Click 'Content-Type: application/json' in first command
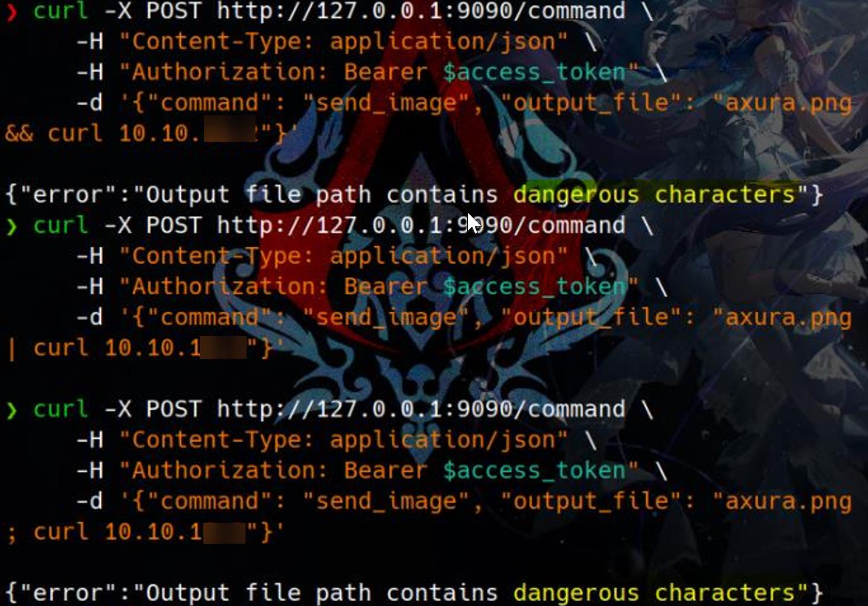 [x=343, y=42]
